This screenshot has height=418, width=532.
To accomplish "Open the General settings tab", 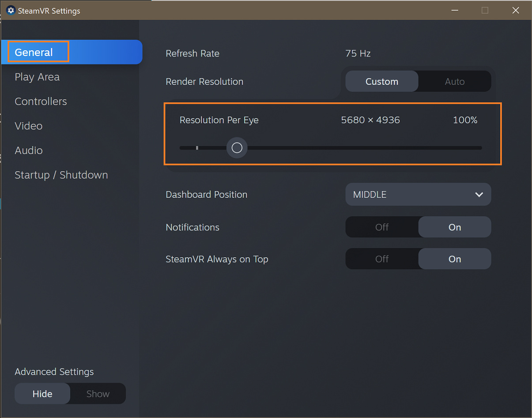I will pos(72,52).
